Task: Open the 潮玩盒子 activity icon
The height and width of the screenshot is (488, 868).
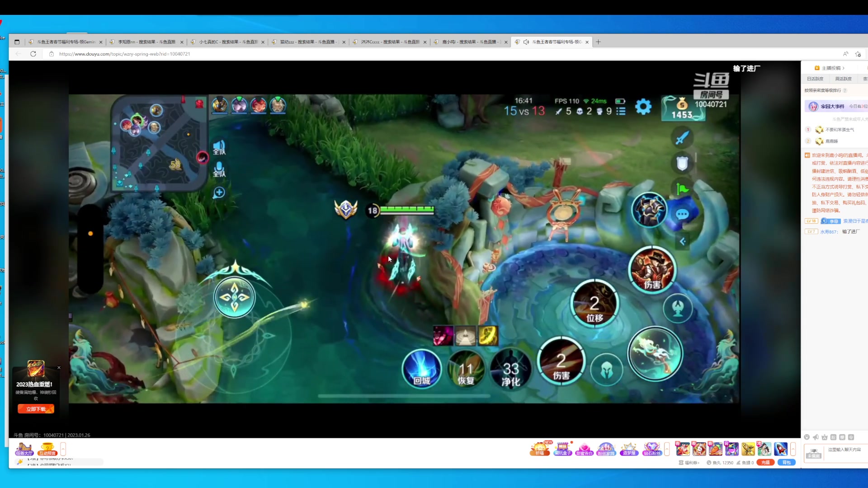Action: pos(562,449)
